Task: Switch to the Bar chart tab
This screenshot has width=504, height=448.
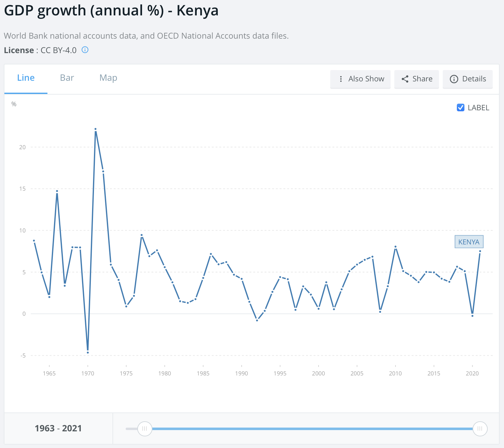Action: point(67,78)
